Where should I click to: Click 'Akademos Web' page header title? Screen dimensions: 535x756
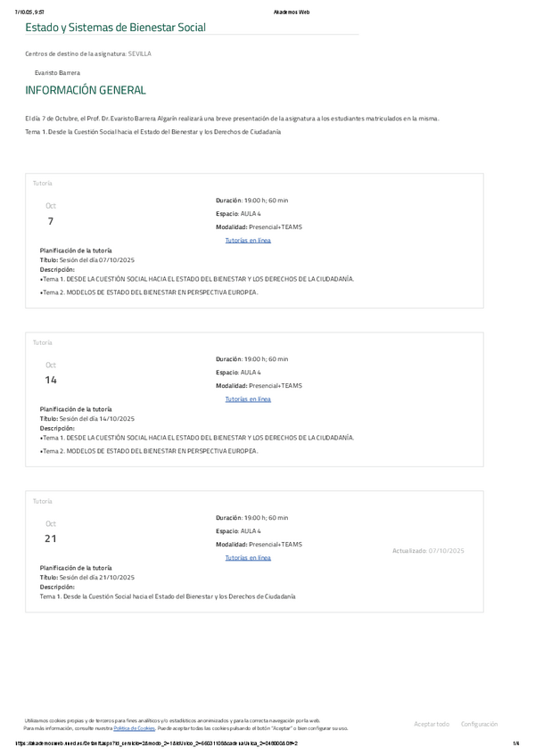(x=292, y=13)
